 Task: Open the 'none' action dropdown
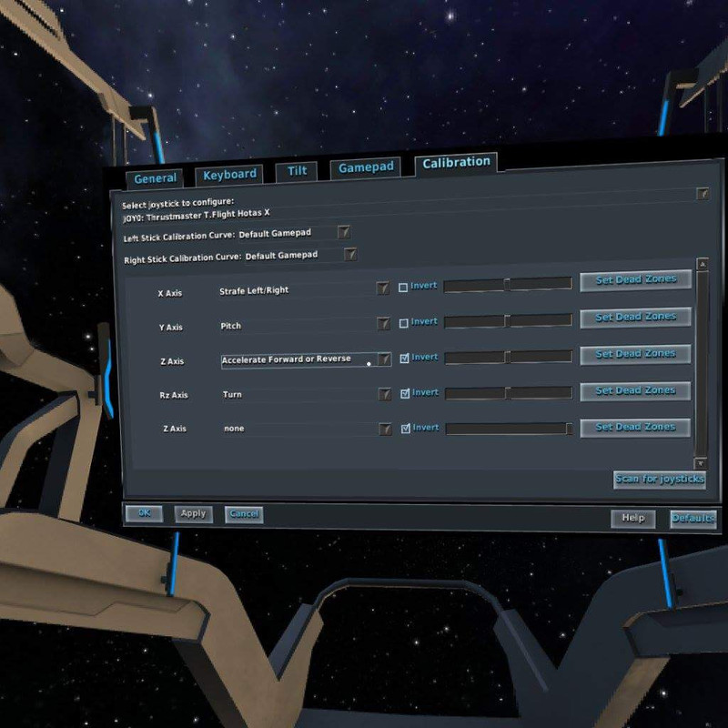(385, 429)
